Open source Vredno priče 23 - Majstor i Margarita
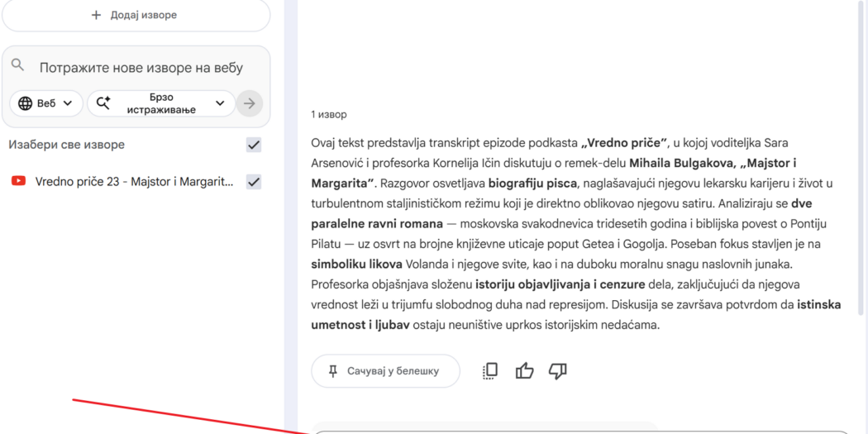Image resolution: width=868 pixels, height=434 pixels. (x=134, y=182)
